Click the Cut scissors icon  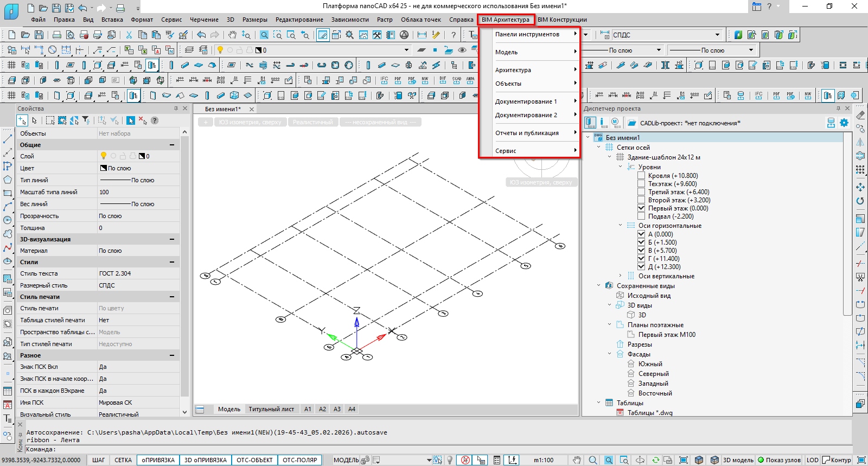129,35
